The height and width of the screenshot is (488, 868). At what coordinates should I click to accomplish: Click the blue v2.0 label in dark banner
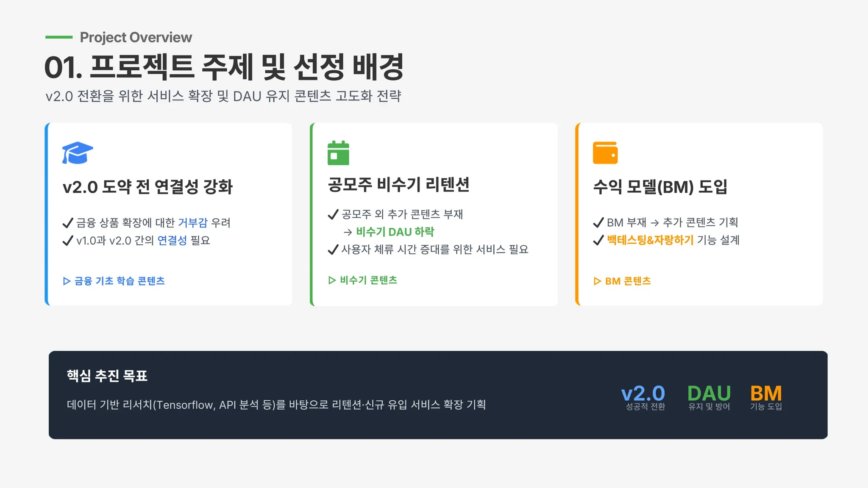643,393
